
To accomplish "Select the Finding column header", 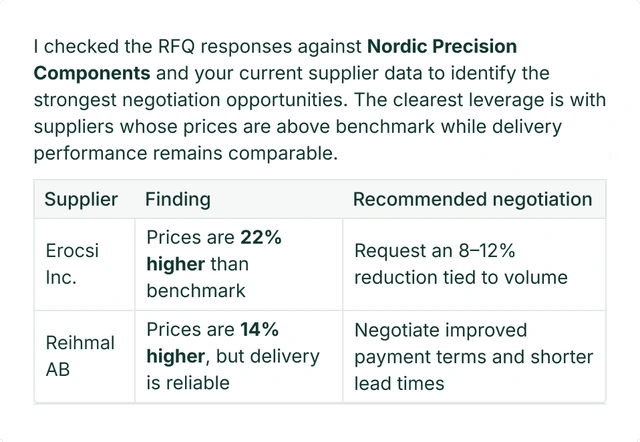I will pyautogui.click(x=178, y=200).
